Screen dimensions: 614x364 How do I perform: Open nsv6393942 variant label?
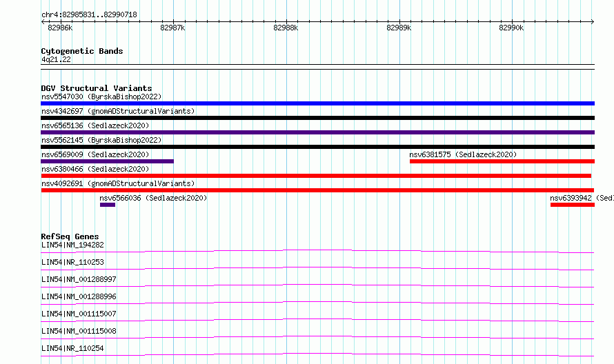click(582, 198)
